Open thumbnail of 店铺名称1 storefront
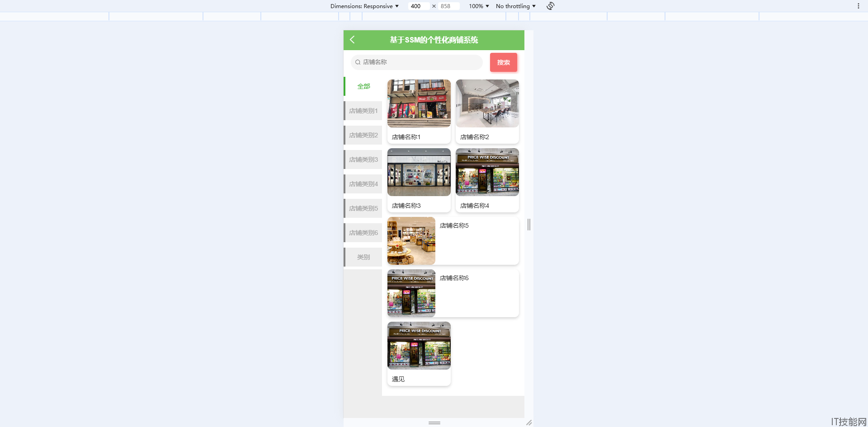868x427 pixels. pos(419,103)
